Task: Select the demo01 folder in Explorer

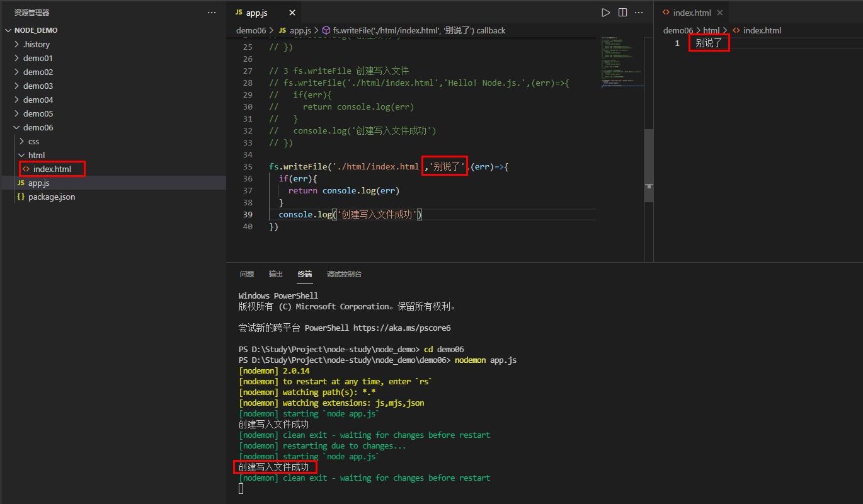Action: click(x=38, y=58)
